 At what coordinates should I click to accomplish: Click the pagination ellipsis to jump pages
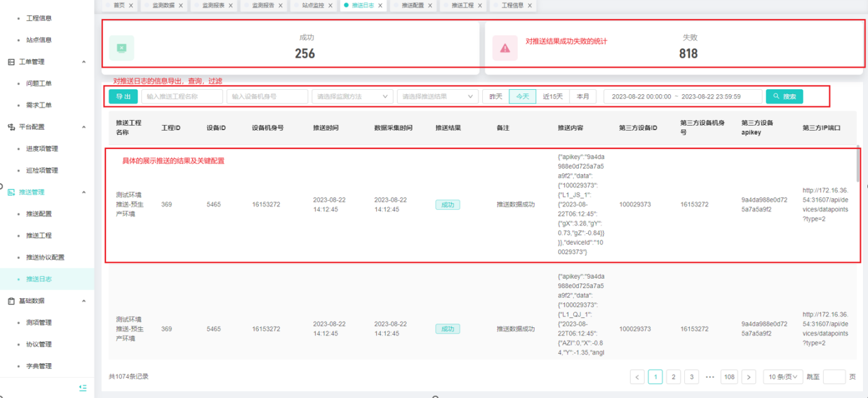(x=710, y=377)
